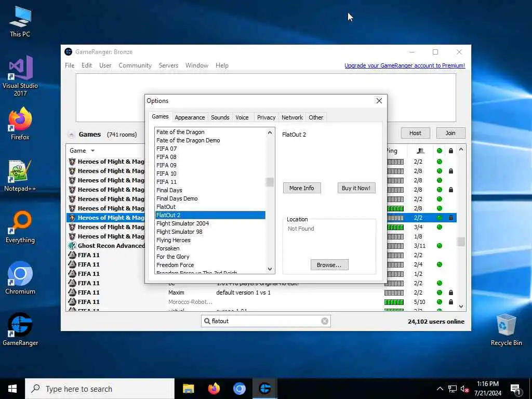Sort rooms by player count icon column
The width and height of the screenshot is (532, 399).
[421, 151]
